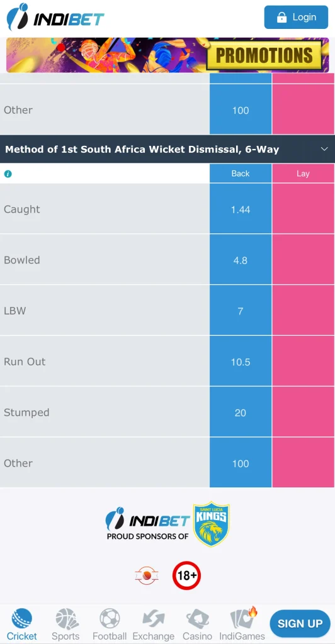Select Caught back odds 1.44
Image resolution: width=335 pixels, height=644 pixels.
241,209
